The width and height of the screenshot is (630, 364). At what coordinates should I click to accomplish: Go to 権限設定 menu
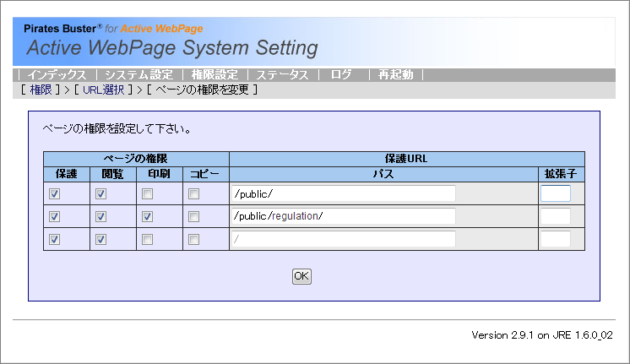tap(215, 75)
